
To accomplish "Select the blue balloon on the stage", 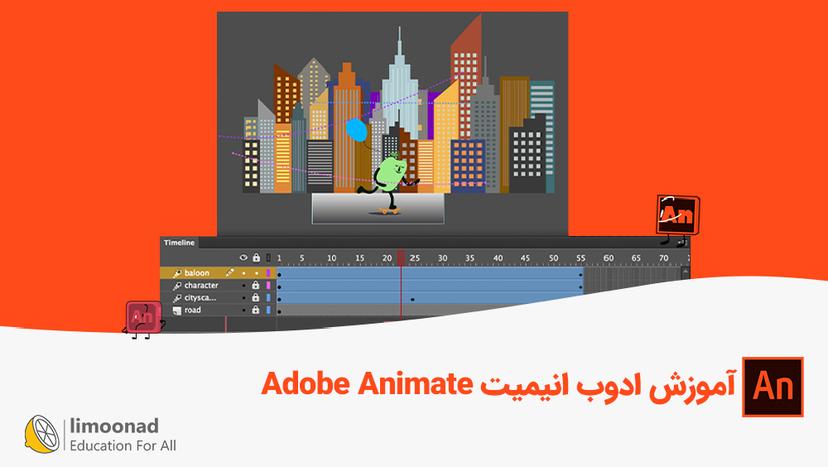I will click(x=356, y=130).
